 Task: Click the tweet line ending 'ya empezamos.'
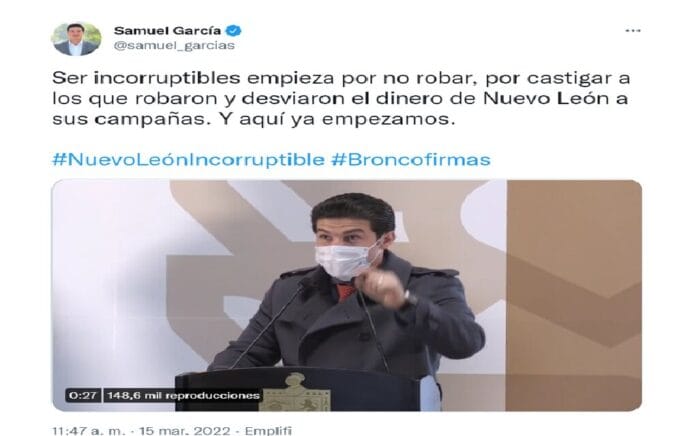(x=253, y=119)
